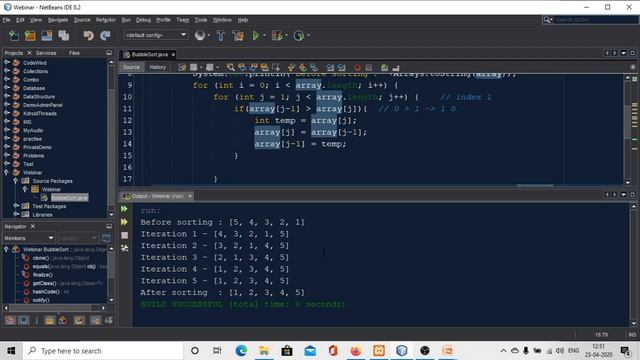Click the Re-run green arrows icon

pyautogui.click(x=124, y=209)
